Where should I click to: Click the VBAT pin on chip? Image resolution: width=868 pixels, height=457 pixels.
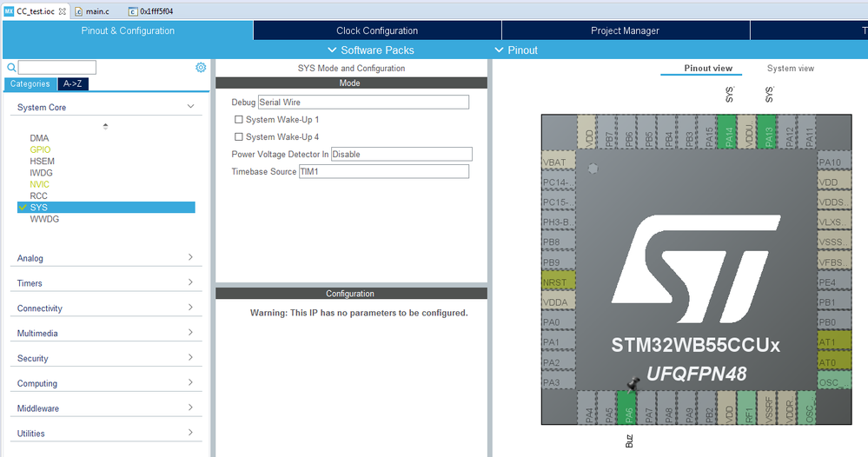(559, 162)
